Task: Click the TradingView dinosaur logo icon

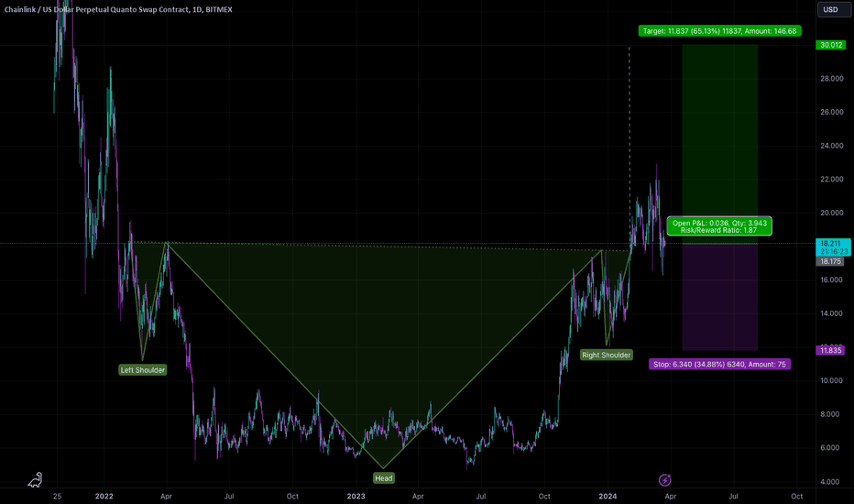Action: (x=36, y=479)
